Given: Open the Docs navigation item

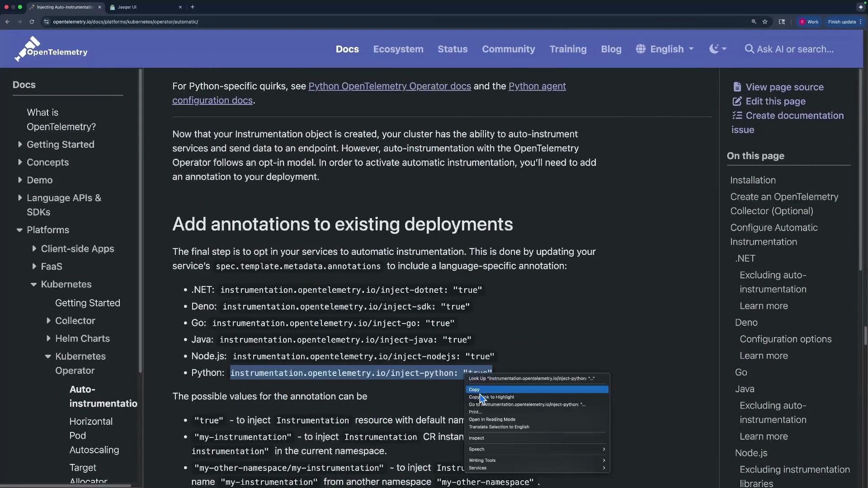Looking at the screenshot, I should (347, 49).
